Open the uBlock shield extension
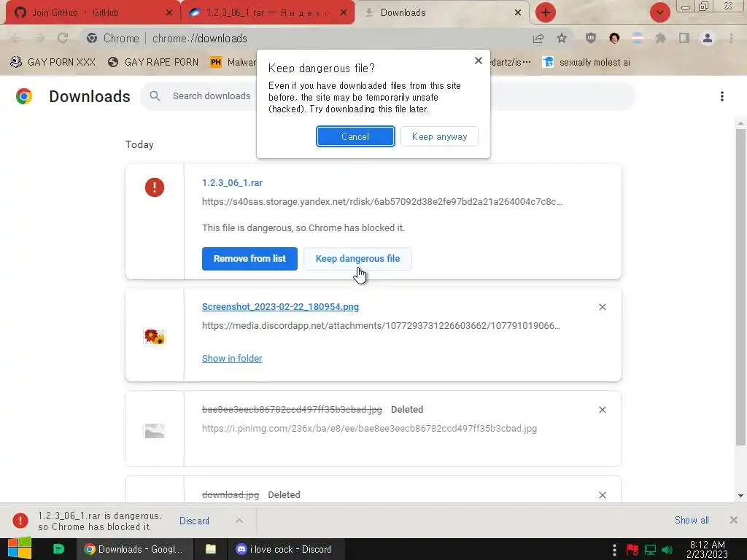Screen dimensions: 747x560 pyautogui.click(x=591, y=38)
